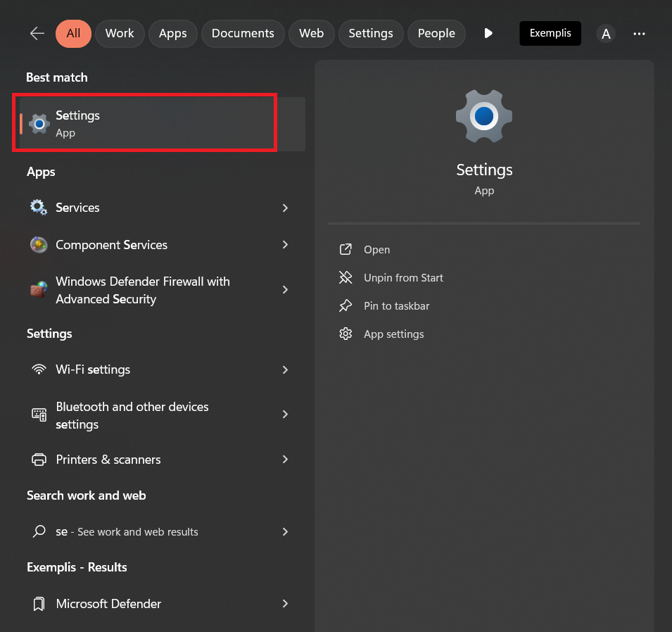Click the Wi-Fi settings icon
Screen dimensions: 672x632
[x=39, y=369]
